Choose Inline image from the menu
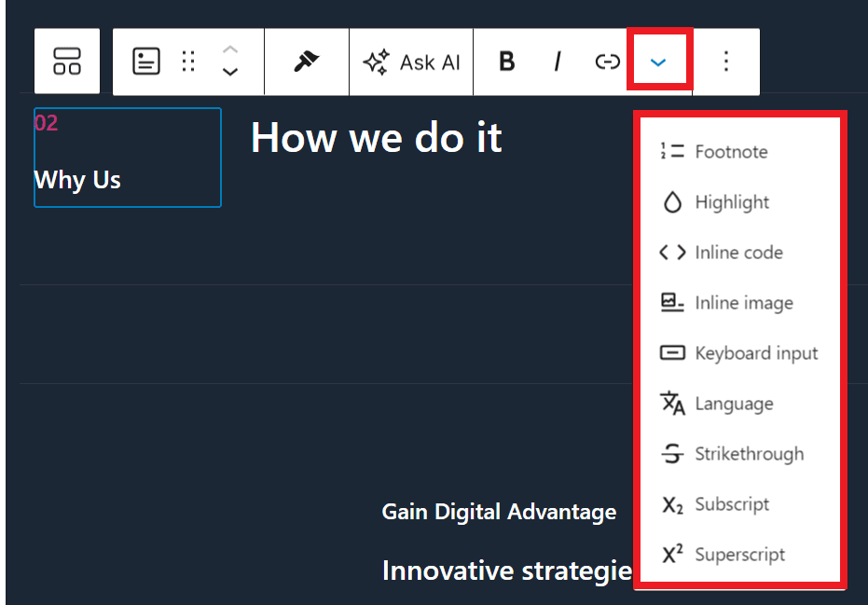This screenshot has width=868, height=605. (743, 303)
